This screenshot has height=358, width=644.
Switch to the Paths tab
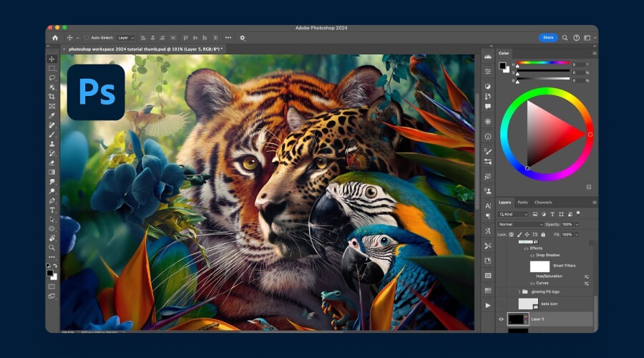[x=523, y=203]
